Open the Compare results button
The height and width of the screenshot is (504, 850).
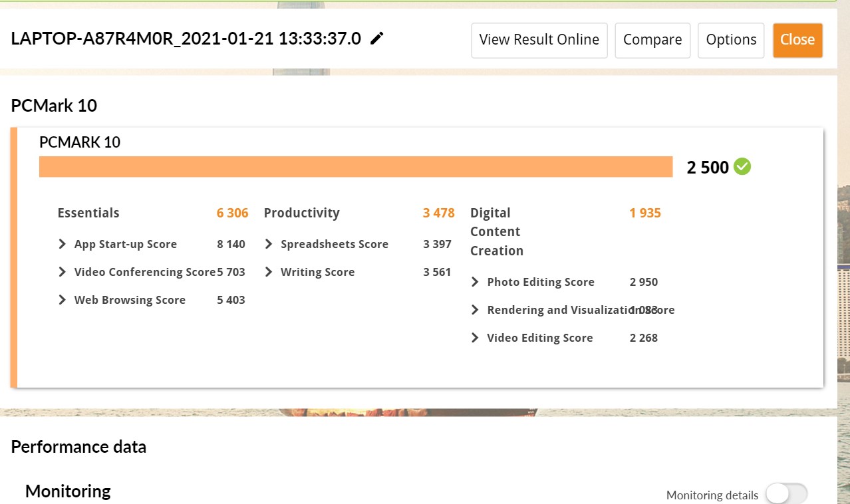[x=652, y=40]
